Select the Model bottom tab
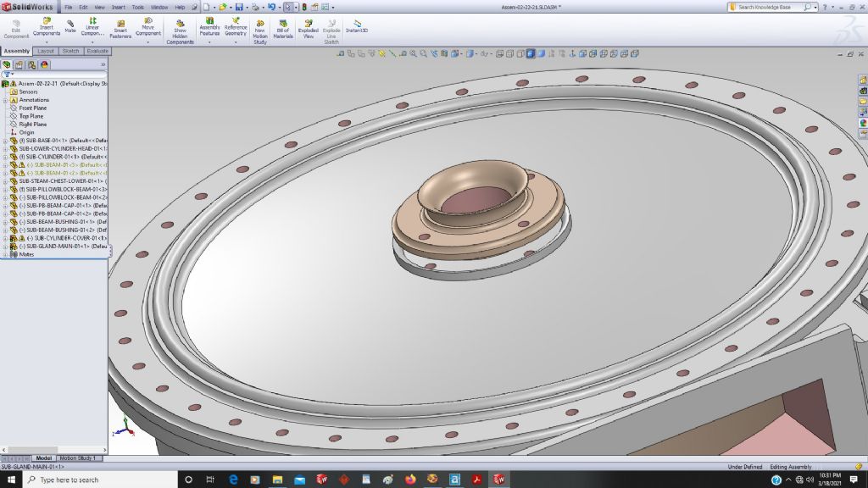 point(44,458)
